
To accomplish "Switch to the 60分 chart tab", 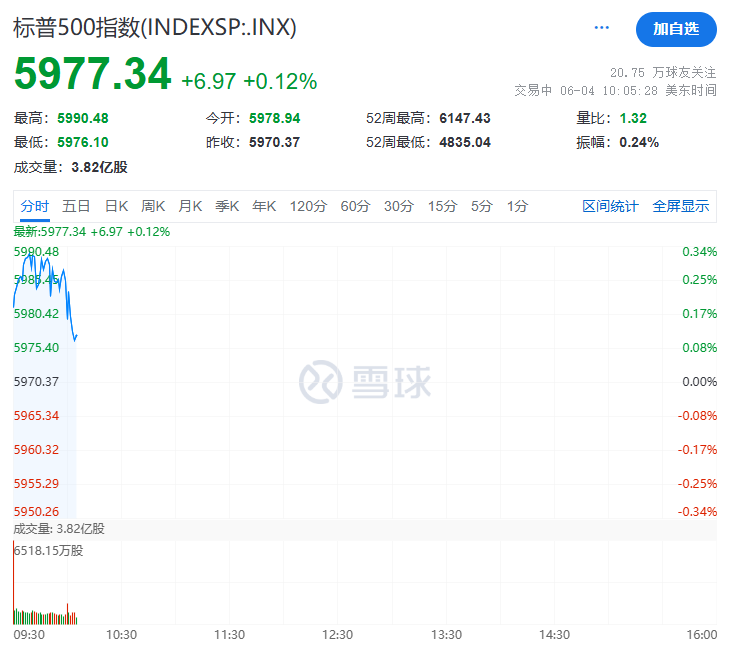I will click(355, 206).
